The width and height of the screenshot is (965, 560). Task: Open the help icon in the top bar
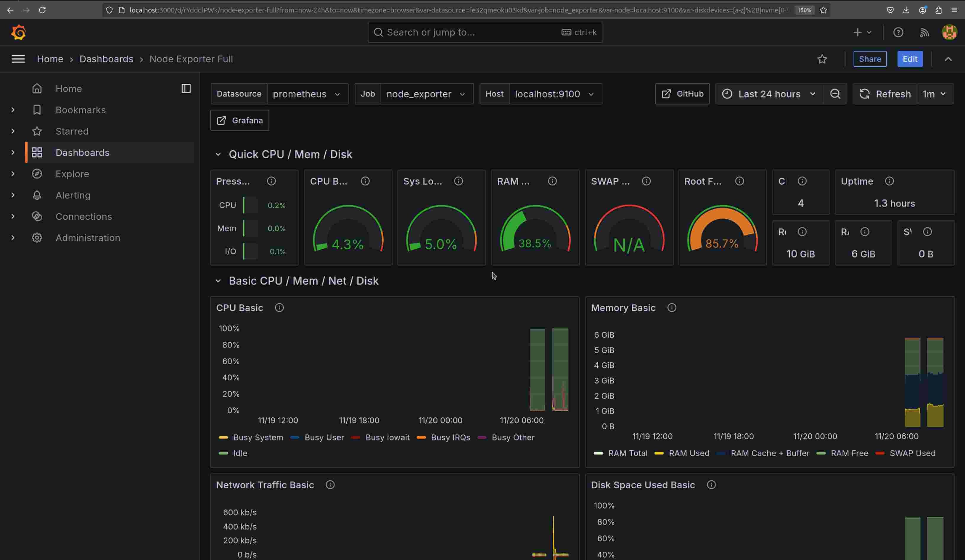(x=898, y=32)
